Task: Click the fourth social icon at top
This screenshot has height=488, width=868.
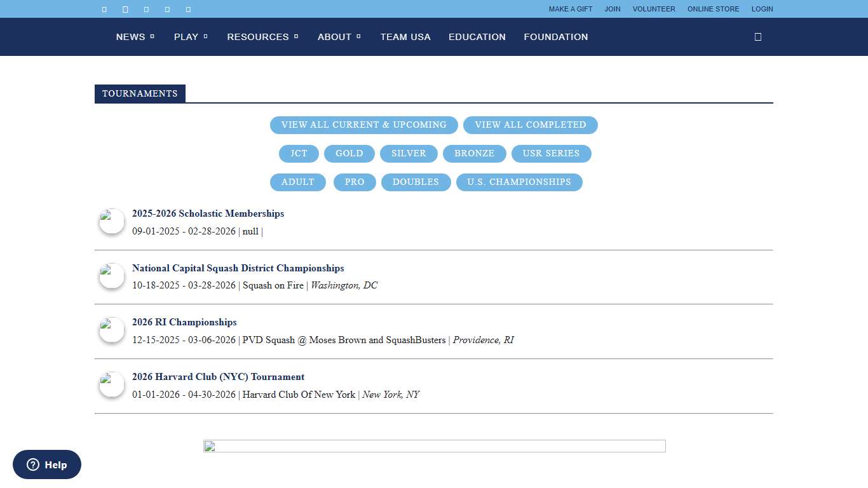Action: pos(167,9)
